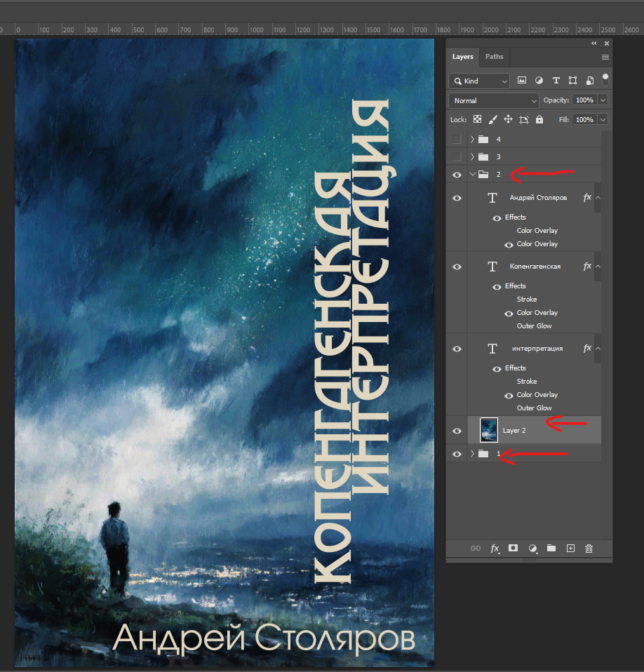
Task: Add a layer mask
Action: [513, 548]
